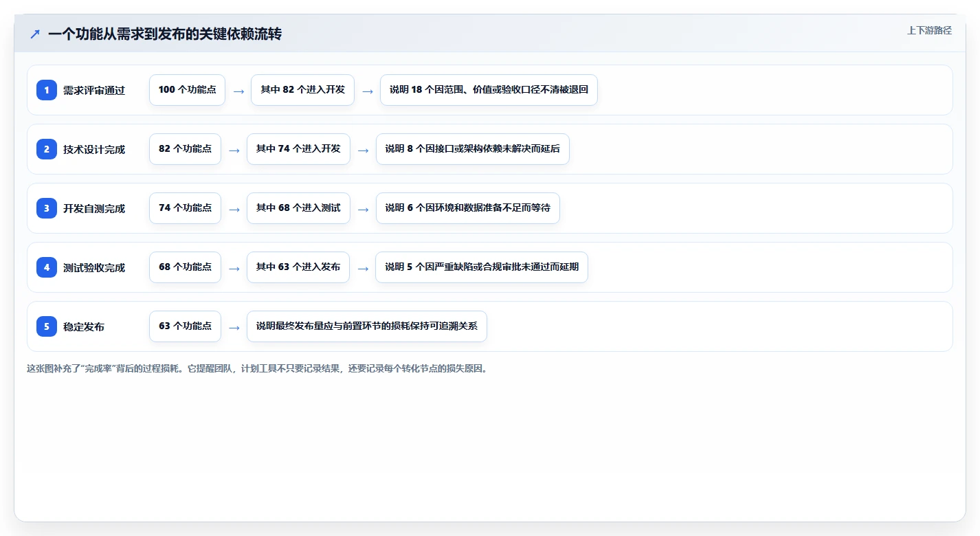
Task: Click the 100 个功能点 chip
Action: click(x=187, y=90)
